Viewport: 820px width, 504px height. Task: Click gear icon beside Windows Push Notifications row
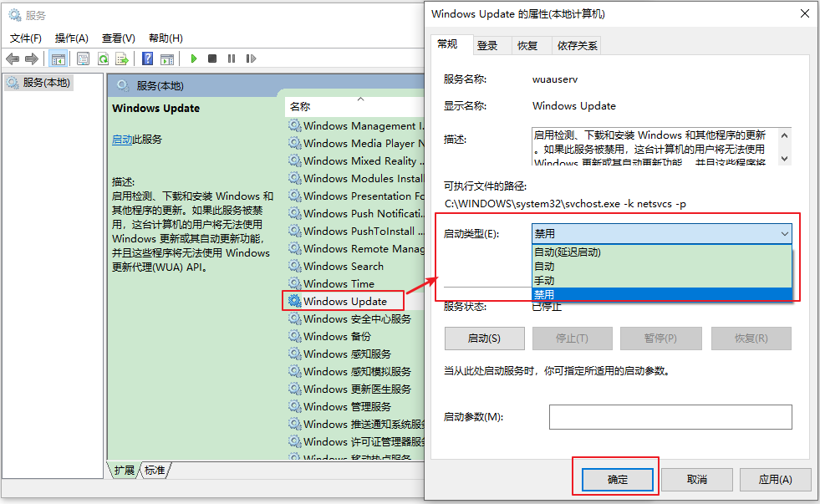coord(295,213)
